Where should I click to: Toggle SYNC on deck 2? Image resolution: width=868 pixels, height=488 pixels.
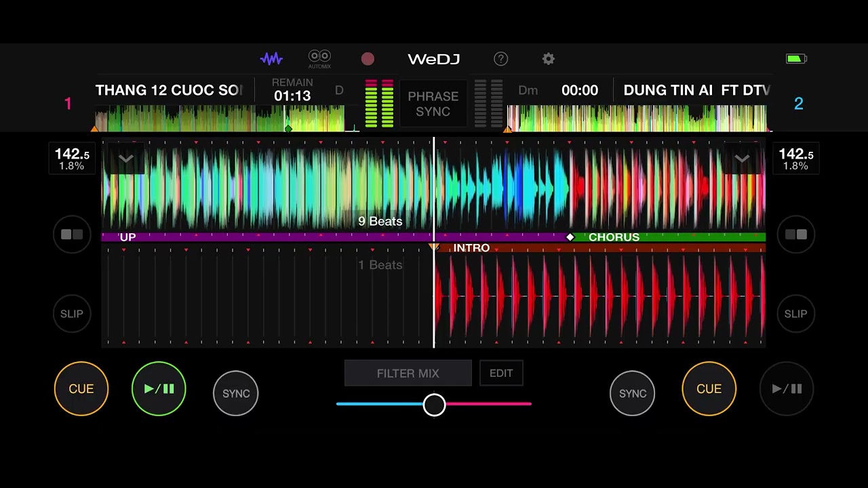pyautogui.click(x=633, y=393)
